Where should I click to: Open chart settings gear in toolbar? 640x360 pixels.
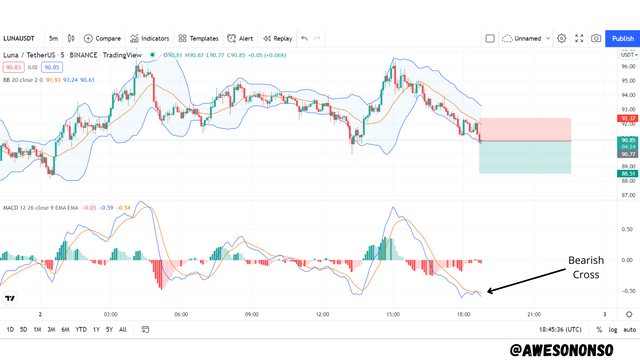click(x=562, y=38)
